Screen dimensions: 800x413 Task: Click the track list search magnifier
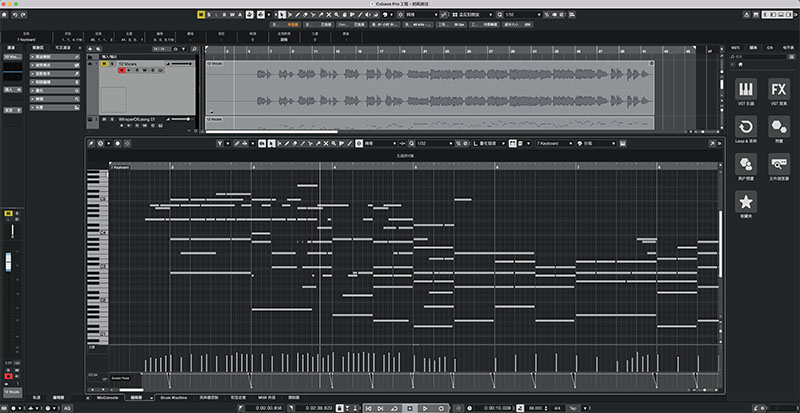click(194, 49)
